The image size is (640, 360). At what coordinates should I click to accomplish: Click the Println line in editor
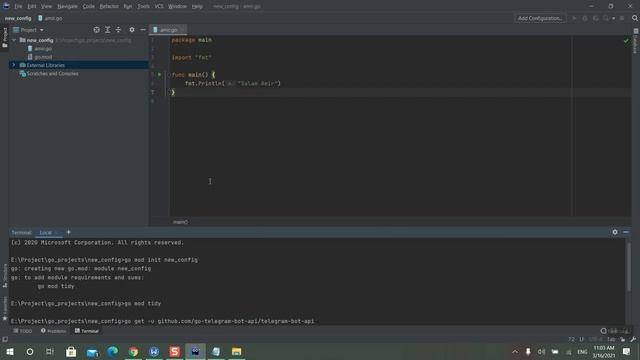tap(233, 84)
